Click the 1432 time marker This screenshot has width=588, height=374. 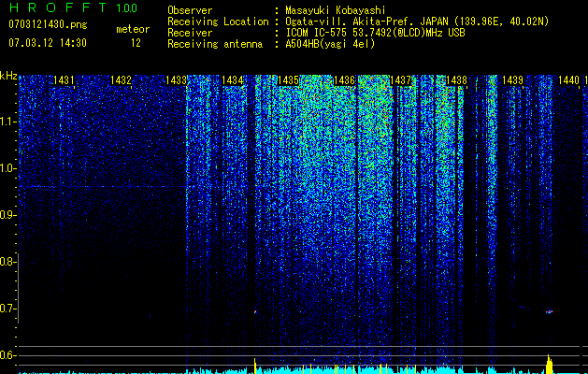pos(122,80)
